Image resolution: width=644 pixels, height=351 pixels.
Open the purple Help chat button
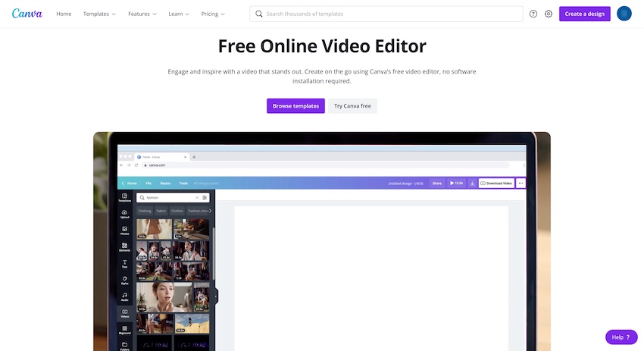pyautogui.click(x=621, y=337)
